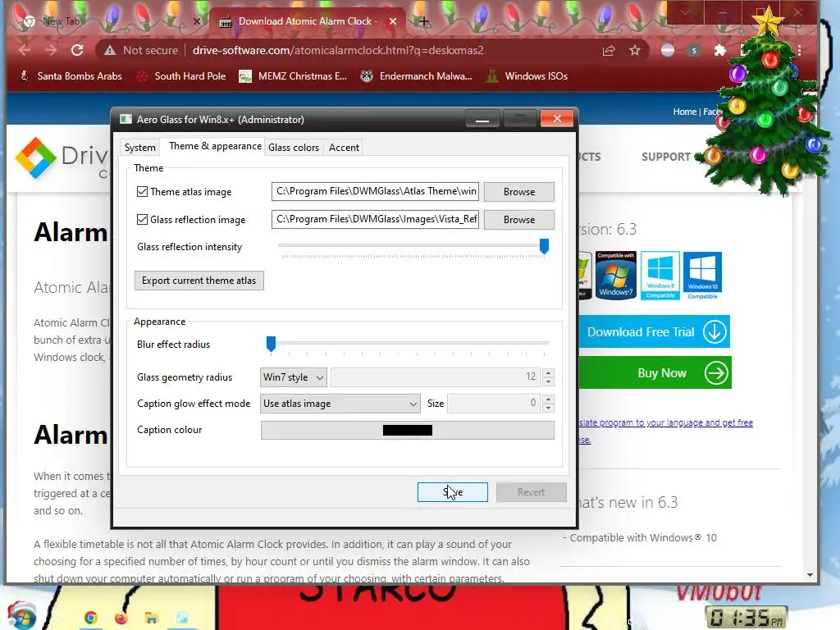
Task: Toggle the Theme atlas image checkbox
Action: click(142, 192)
